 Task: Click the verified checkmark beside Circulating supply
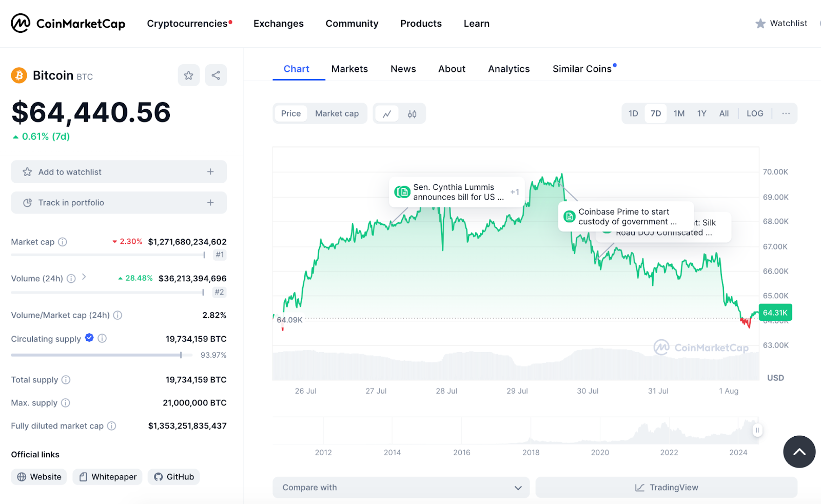[89, 337]
